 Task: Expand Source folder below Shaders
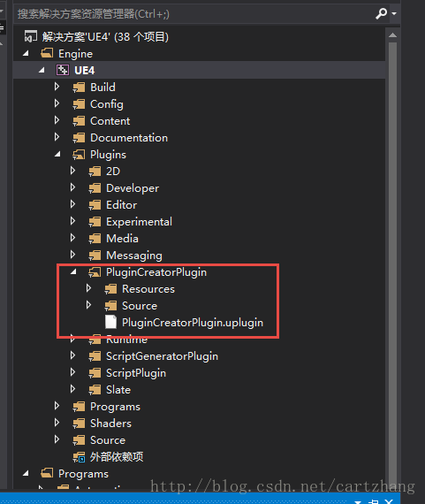coord(57,439)
